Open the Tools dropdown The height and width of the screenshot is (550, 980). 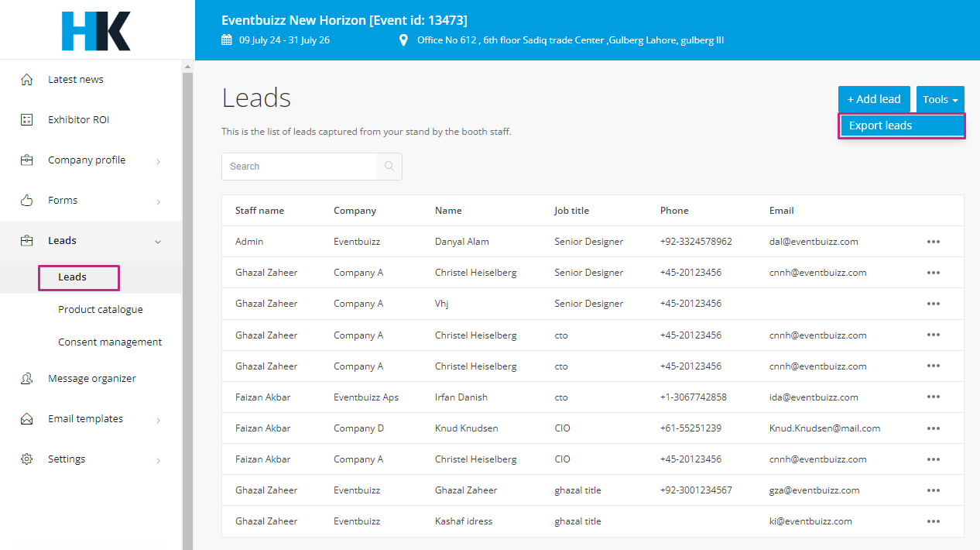(941, 99)
